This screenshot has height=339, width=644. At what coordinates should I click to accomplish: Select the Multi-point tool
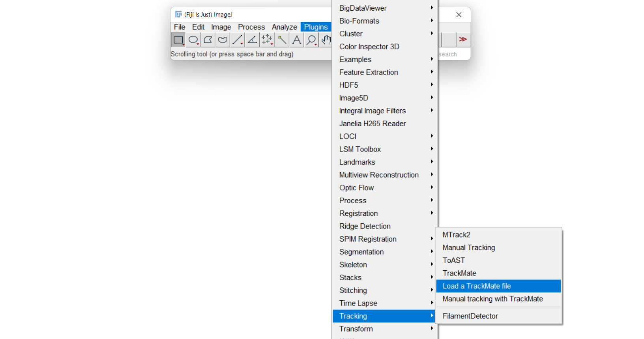coord(267,40)
